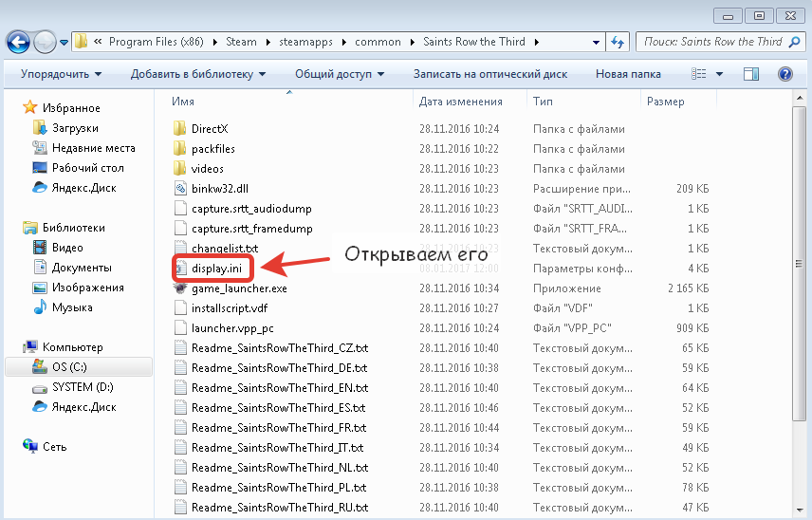
Task: Click the scrollbar down arrow
Action: click(x=799, y=511)
